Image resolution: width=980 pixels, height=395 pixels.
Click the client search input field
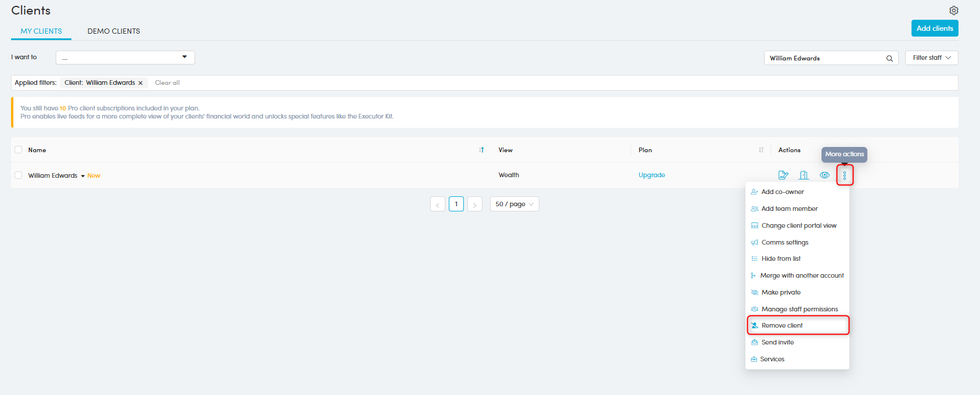[824, 58]
